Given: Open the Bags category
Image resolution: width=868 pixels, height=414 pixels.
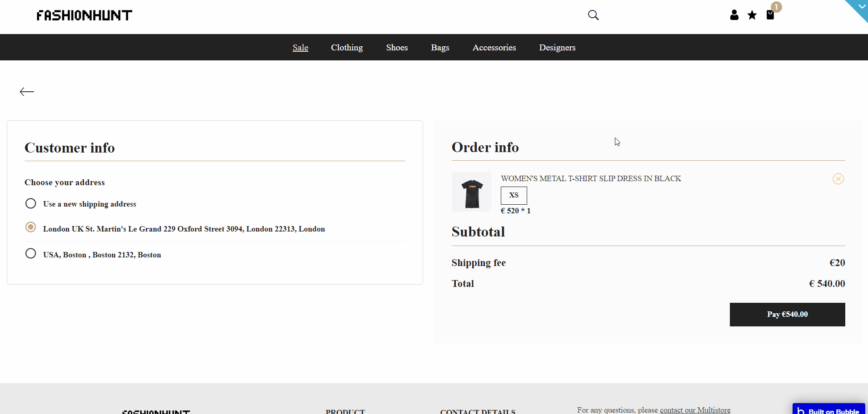Looking at the screenshot, I should (440, 48).
